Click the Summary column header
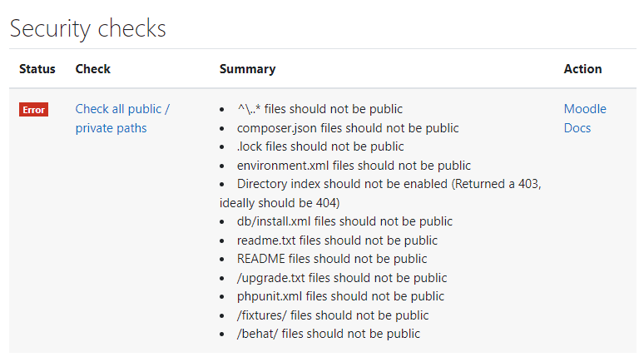 pyautogui.click(x=247, y=69)
